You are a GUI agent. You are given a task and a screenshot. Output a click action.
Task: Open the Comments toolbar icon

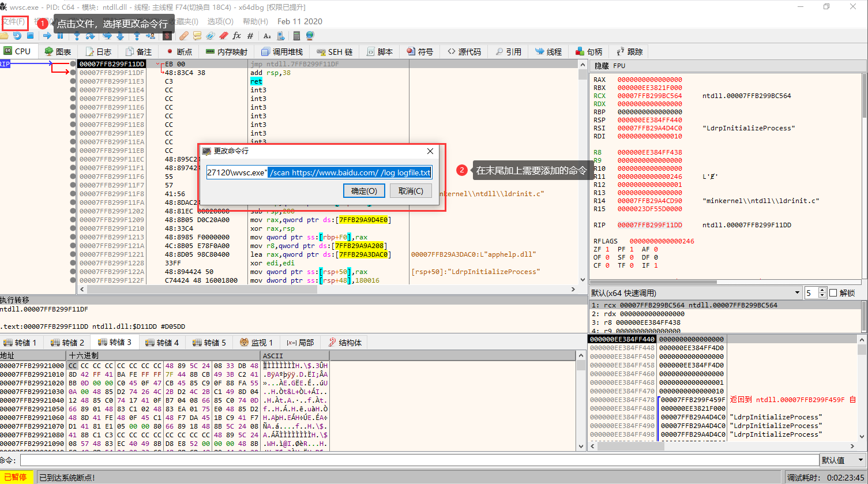coord(197,36)
